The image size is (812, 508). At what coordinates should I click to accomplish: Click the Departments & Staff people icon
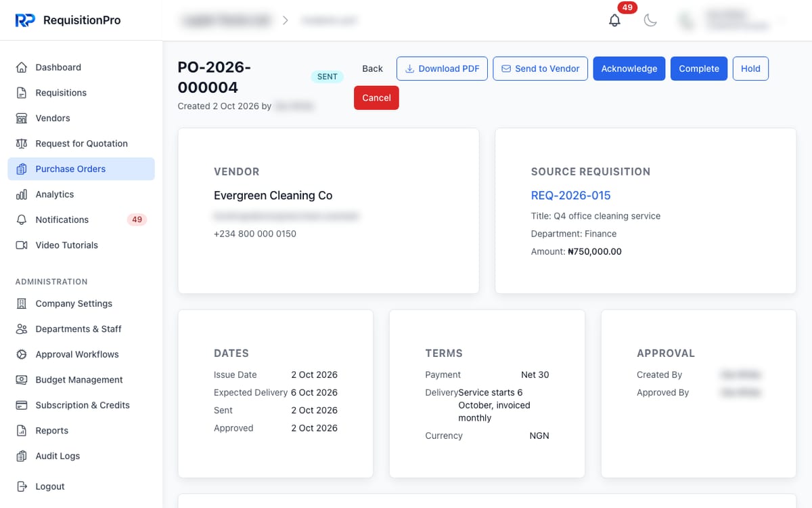click(x=22, y=329)
